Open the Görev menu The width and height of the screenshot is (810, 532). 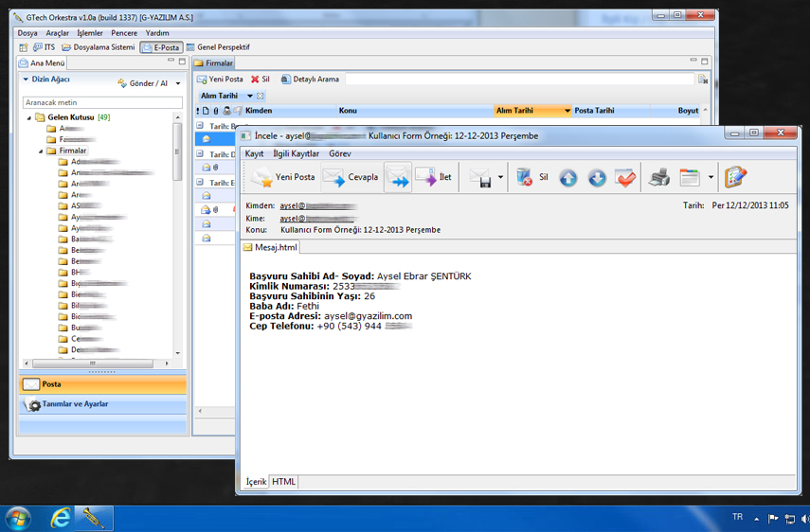(340, 153)
